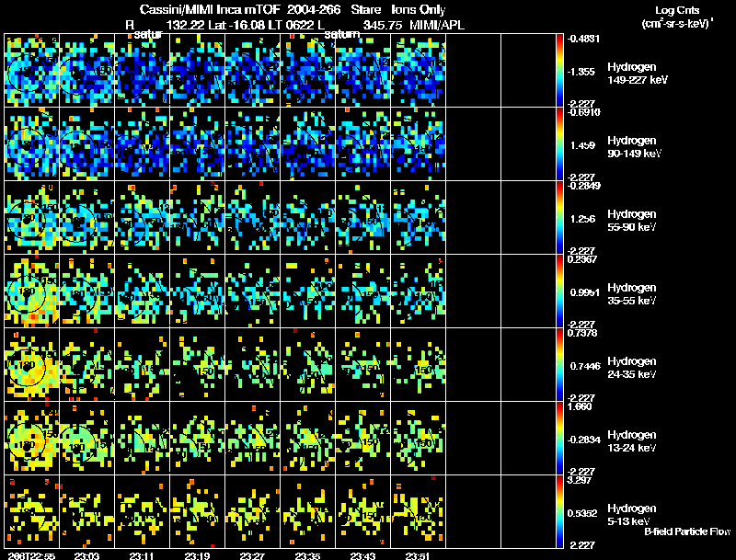The width and height of the screenshot is (736, 560).
Task: Click the 'Ions Only' header text
Action: pyautogui.click(x=419, y=10)
